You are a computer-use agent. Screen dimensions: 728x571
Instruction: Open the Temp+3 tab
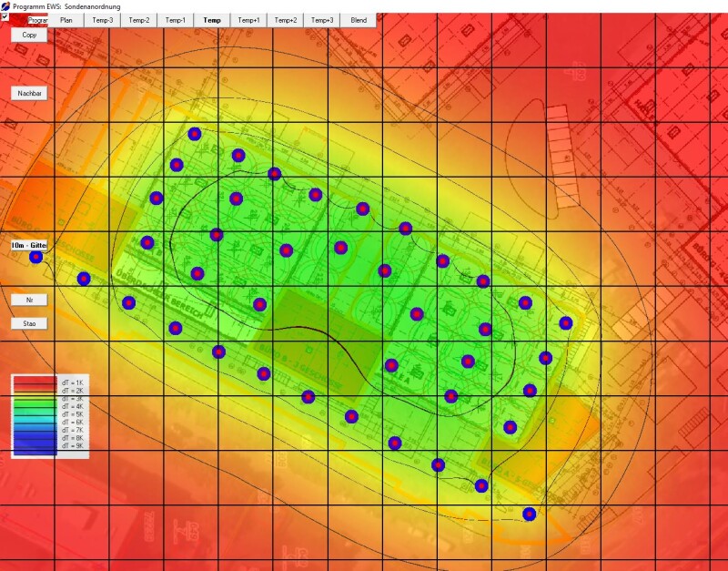[322, 20]
